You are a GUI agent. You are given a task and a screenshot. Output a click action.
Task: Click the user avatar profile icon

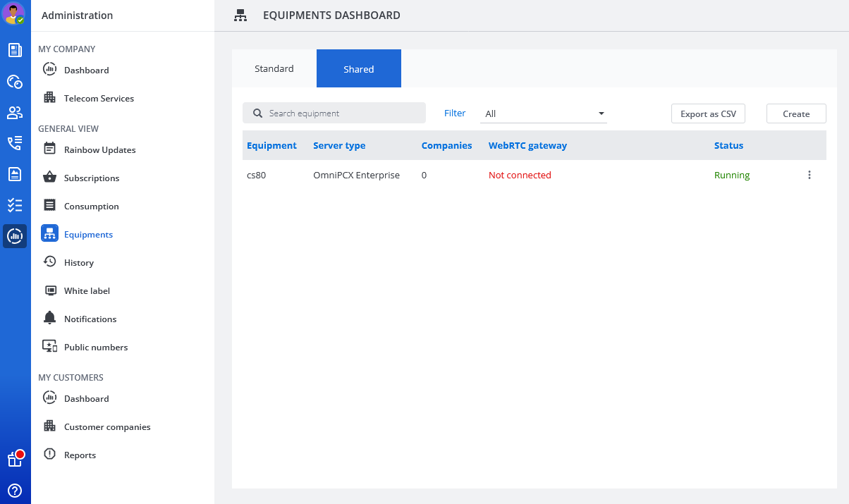click(x=14, y=13)
